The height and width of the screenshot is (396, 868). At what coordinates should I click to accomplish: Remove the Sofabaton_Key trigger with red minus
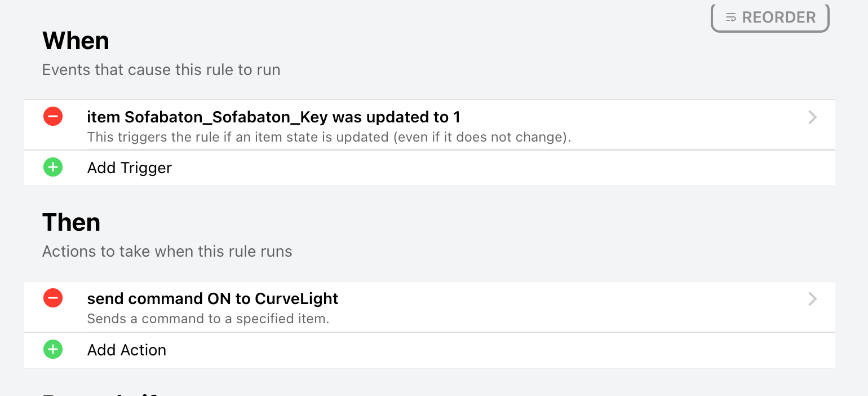tap(53, 117)
